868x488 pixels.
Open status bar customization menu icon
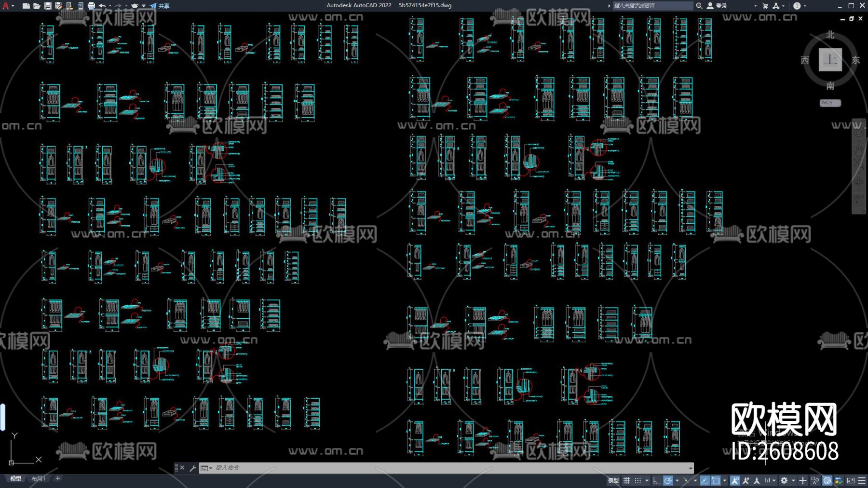click(x=862, y=480)
